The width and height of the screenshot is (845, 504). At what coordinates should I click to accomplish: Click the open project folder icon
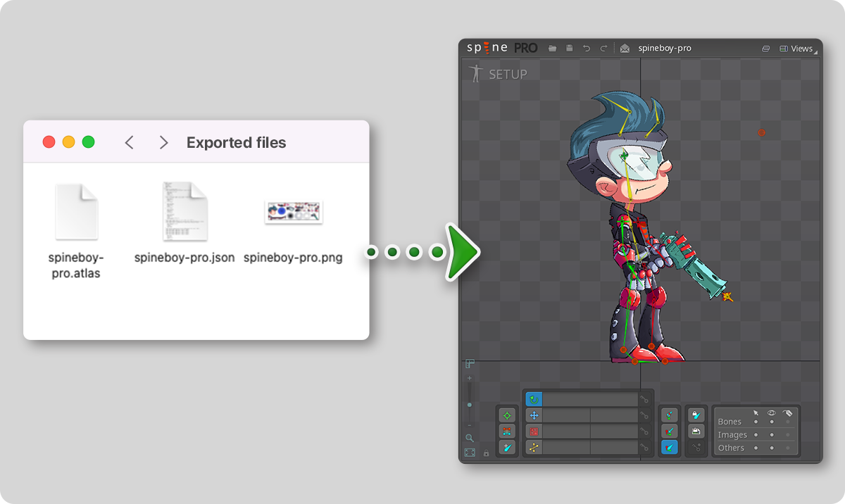click(553, 49)
